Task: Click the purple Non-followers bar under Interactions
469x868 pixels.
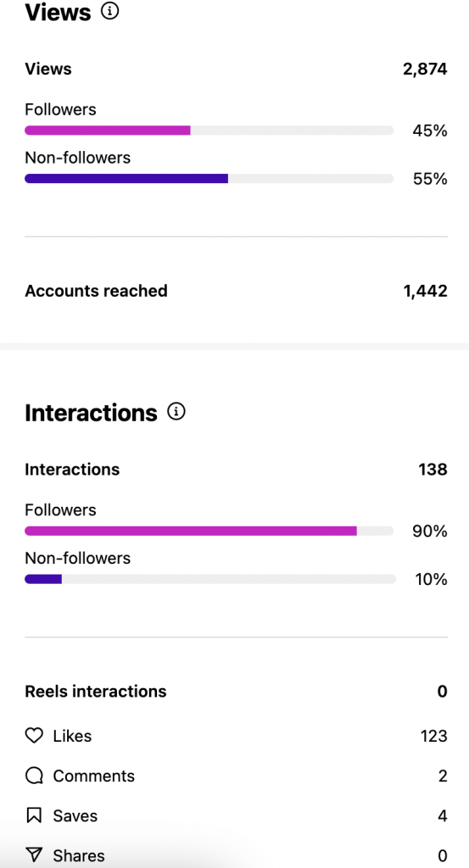Action: (43, 579)
